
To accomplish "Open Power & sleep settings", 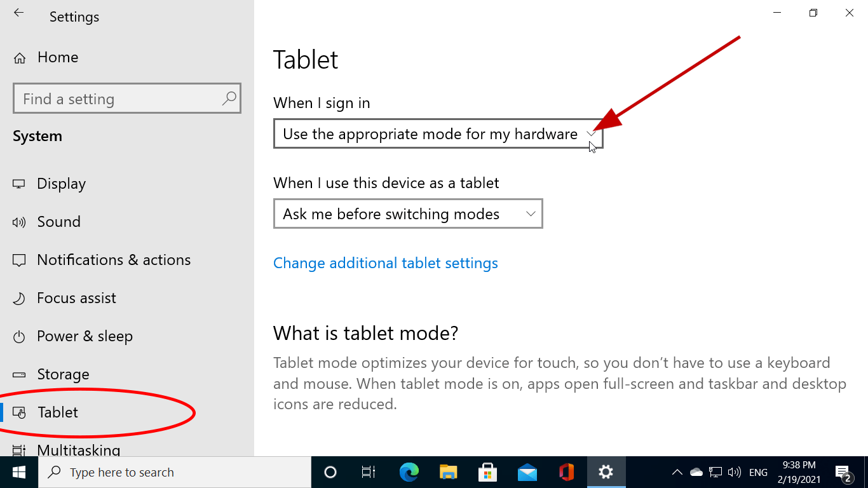I will coord(85,335).
